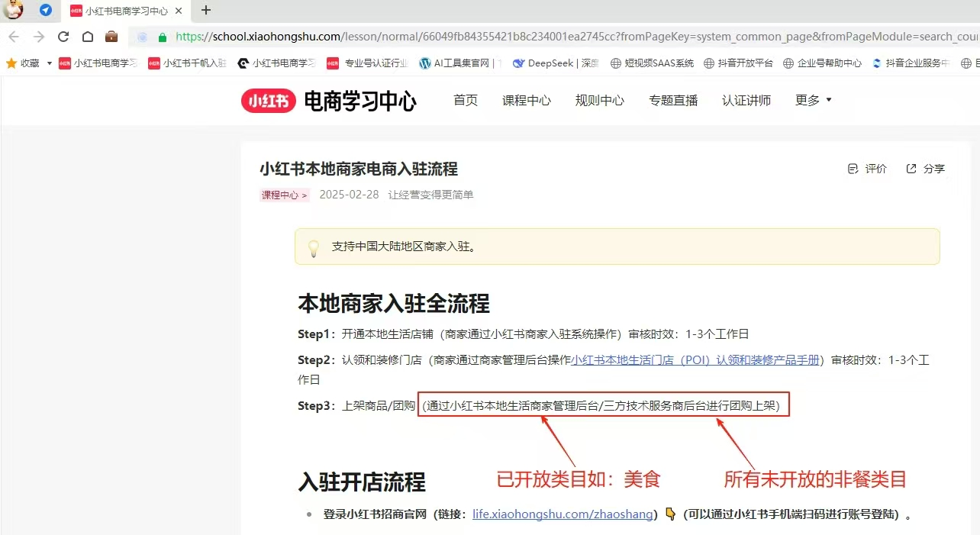Click the 小红书 red logo

(x=269, y=101)
